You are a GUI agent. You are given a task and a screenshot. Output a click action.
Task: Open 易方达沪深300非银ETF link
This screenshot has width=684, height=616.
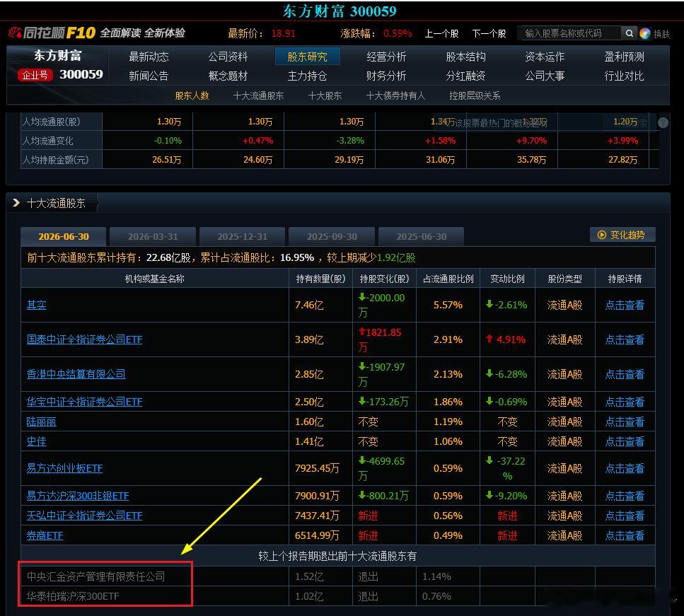click(x=78, y=496)
